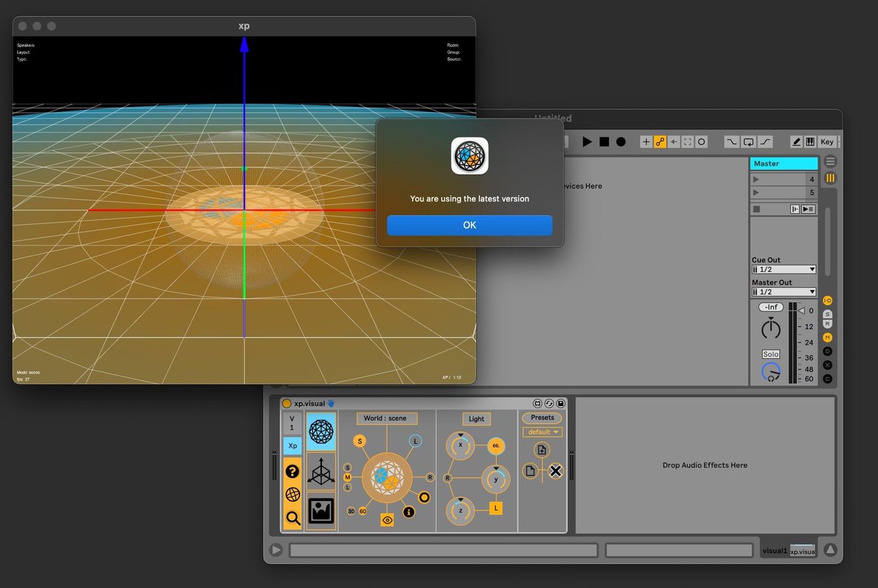Click the delete preset X icon

click(x=555, y=471)
